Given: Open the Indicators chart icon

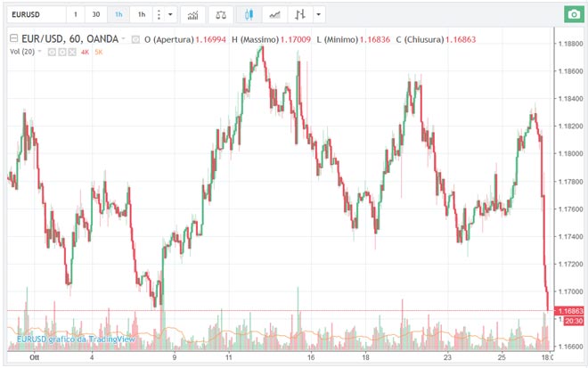Looking at the screenshot, I should 192,15.
